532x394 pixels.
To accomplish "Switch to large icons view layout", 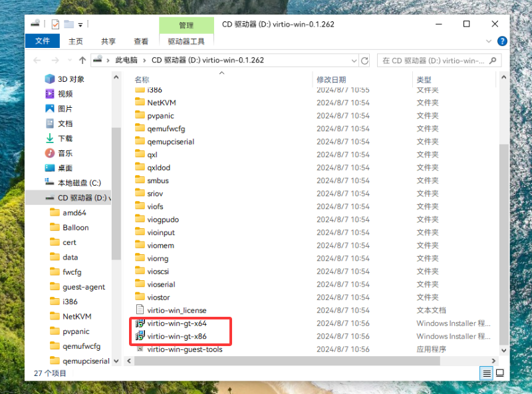I will pos(500,373).
